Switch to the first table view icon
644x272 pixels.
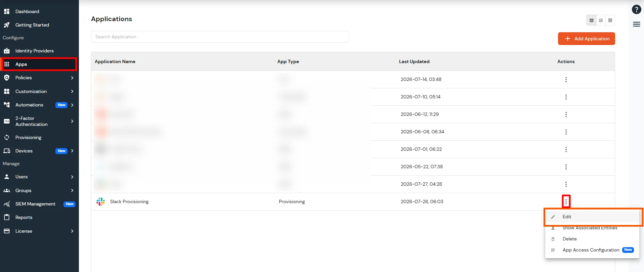(591, 20)
